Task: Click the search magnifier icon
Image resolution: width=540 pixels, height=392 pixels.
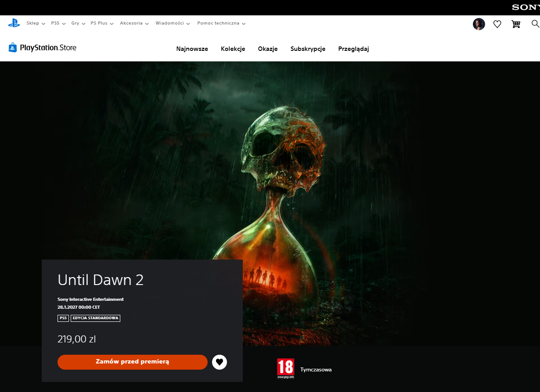Action: coord(535,24)
